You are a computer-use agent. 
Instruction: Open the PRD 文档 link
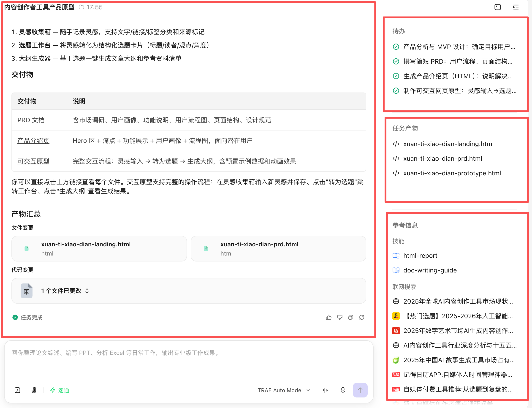(31, 120)
